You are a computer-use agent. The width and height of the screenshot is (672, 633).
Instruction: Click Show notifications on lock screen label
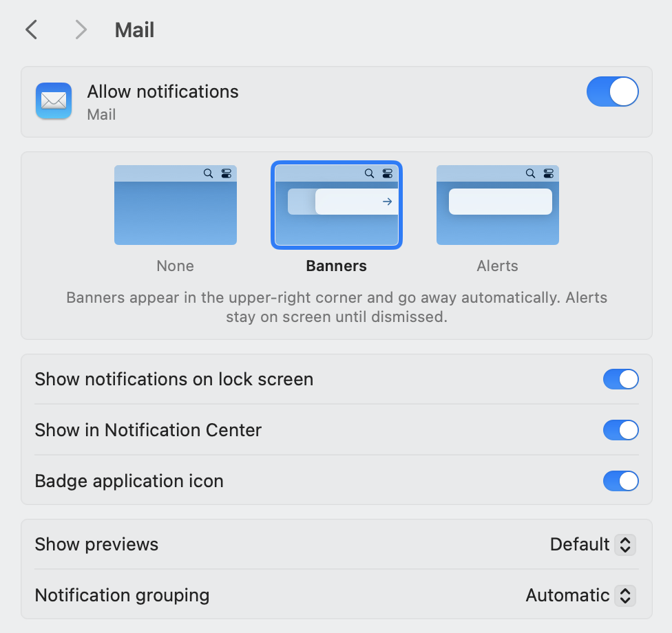coord(174,380)
